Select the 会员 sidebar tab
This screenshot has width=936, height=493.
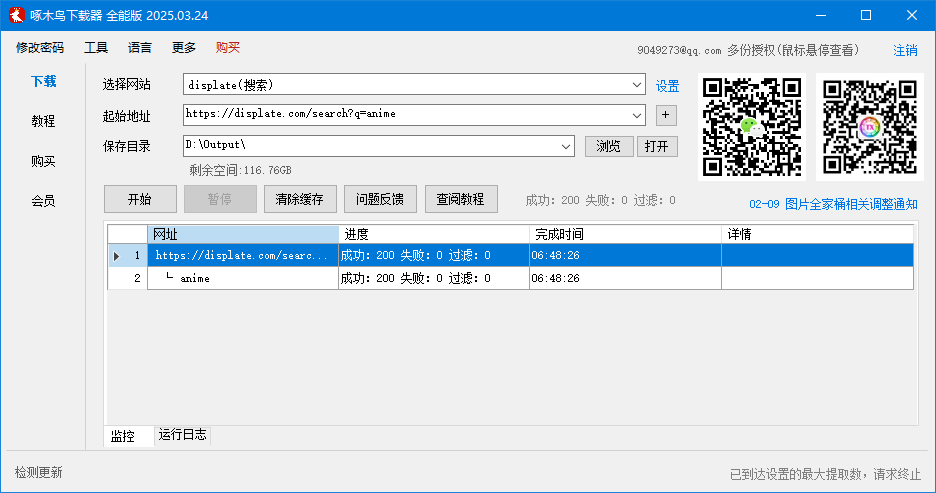tap(43, 201)
